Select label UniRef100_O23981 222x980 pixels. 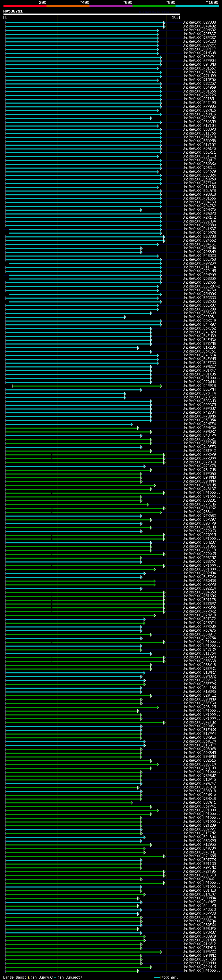tap(199, 317)
